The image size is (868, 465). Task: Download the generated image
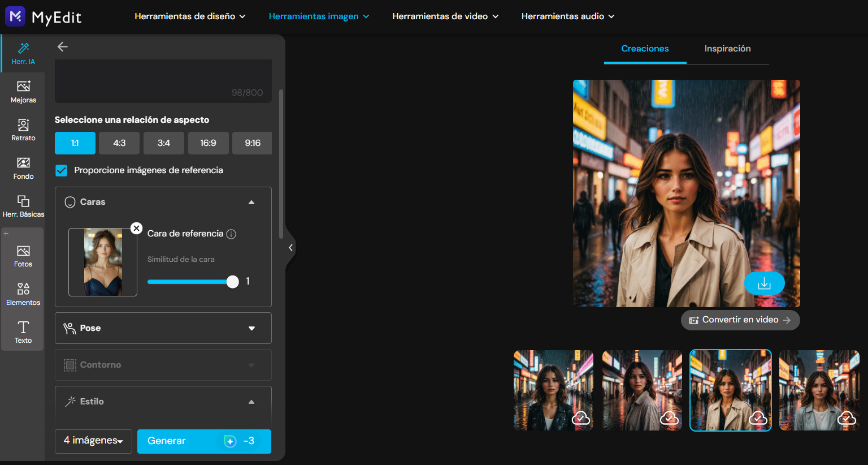[x=764, y=283]
